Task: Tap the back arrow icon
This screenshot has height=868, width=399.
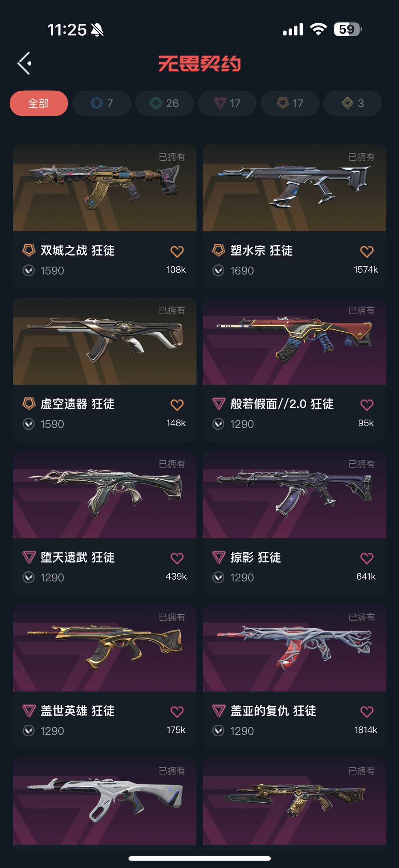Action: 24,63
